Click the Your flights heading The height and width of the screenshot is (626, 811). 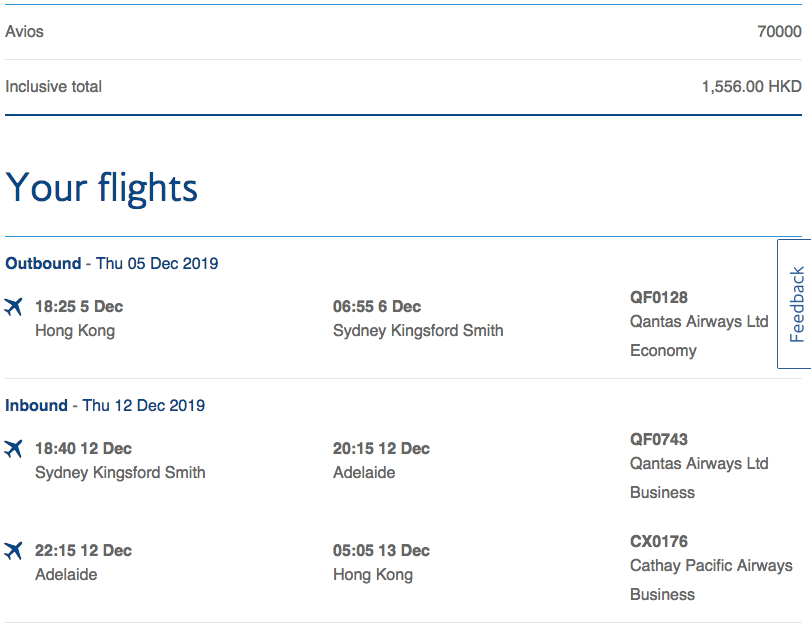click(x=101, y=187)
